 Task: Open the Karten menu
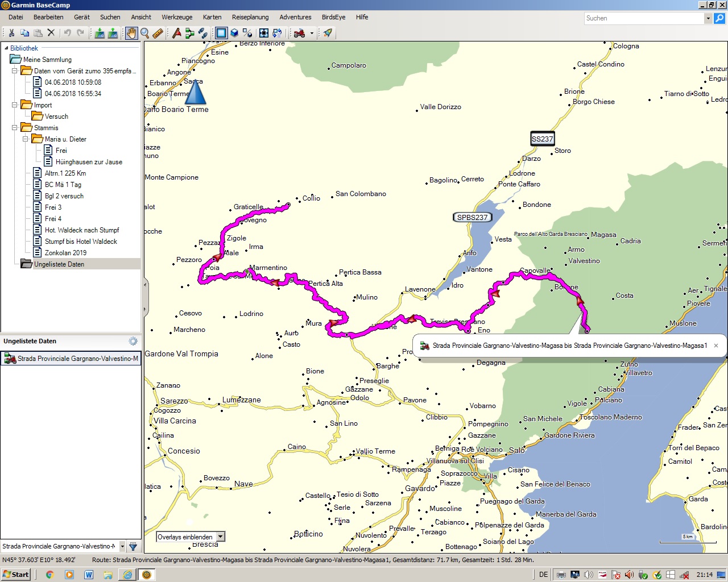coord(212,17)
